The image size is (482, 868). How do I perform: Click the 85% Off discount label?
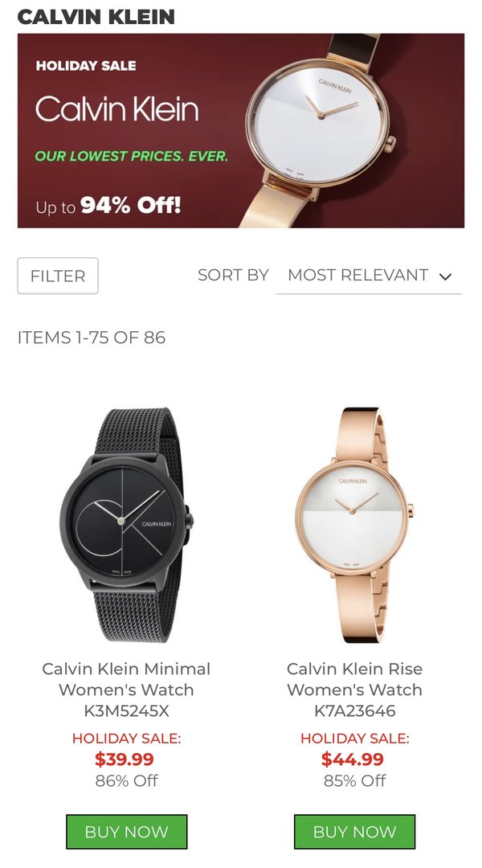click(355, 780)
